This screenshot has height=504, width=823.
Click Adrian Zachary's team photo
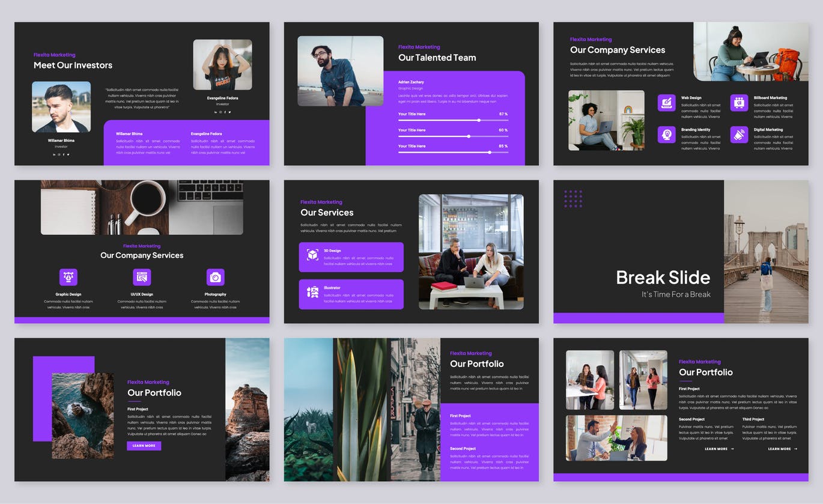click(339, 72)
